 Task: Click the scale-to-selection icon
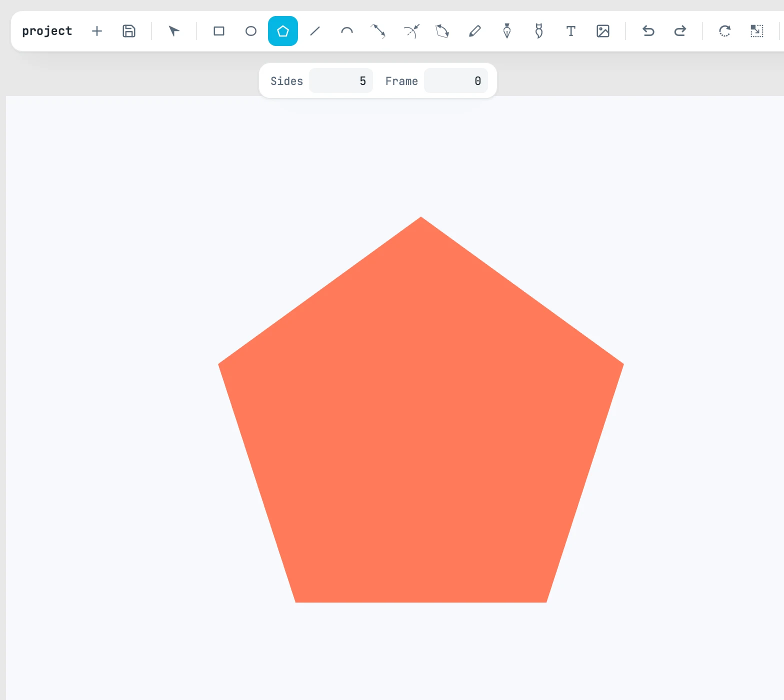[757, 31]
